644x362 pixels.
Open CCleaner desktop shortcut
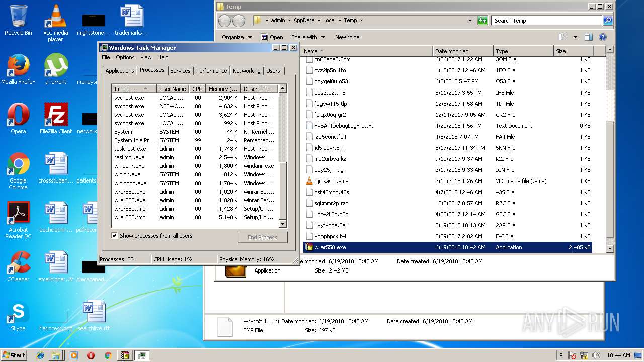point(18,266)
